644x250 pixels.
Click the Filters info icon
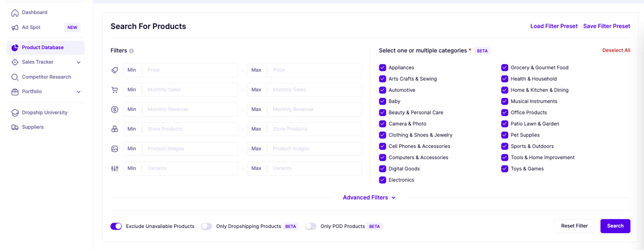(131, 51)
